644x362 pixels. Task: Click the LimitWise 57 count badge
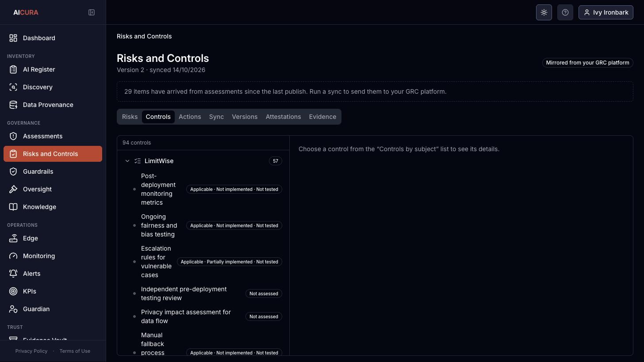(275, 161)
